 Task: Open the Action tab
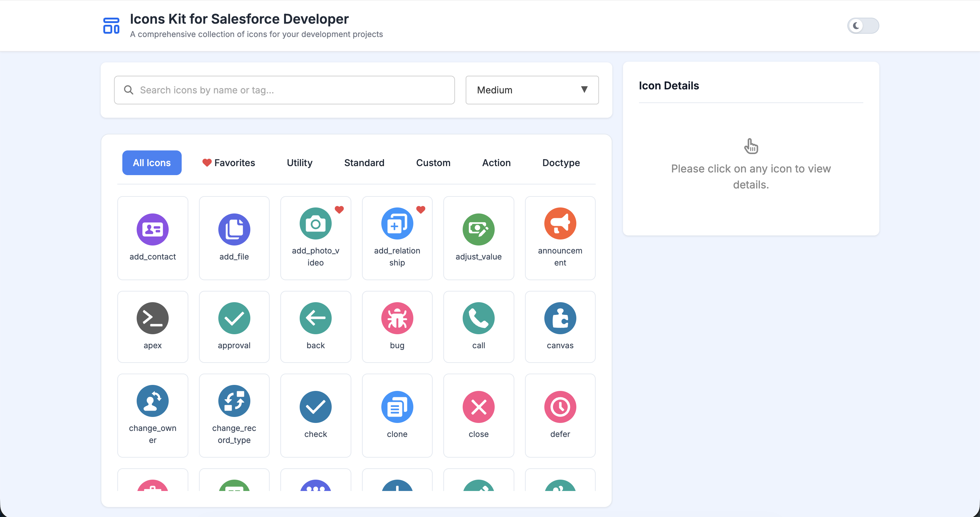tap(496, 162)
